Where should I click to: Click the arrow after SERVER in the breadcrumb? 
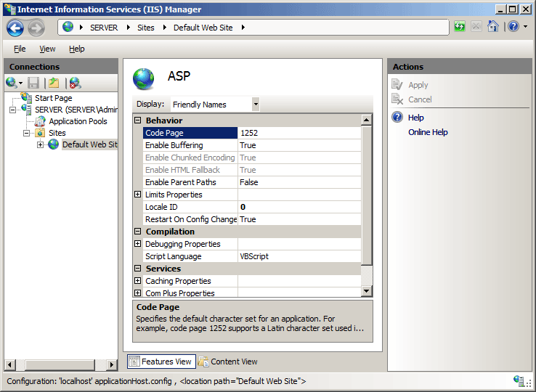click(129, 28)
